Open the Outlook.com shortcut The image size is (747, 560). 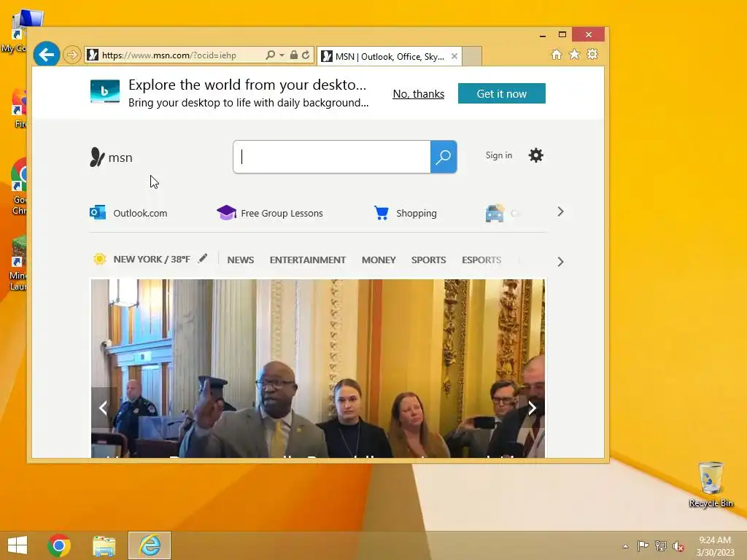(128, 213)
